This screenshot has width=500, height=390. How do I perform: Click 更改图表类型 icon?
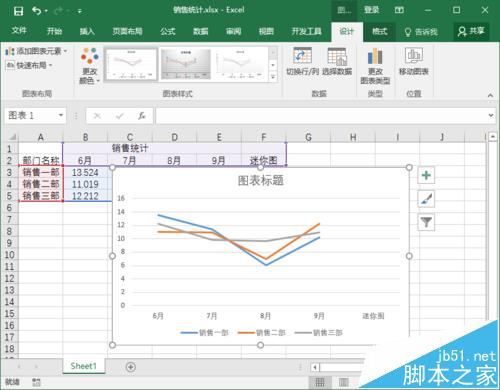375,66
